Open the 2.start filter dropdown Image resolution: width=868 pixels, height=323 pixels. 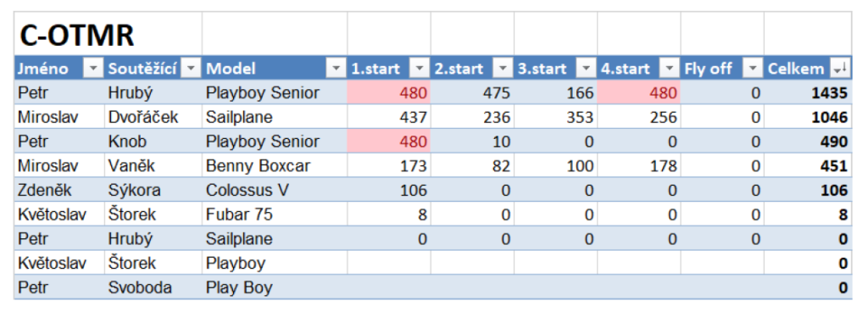click(x=503, y=69)
